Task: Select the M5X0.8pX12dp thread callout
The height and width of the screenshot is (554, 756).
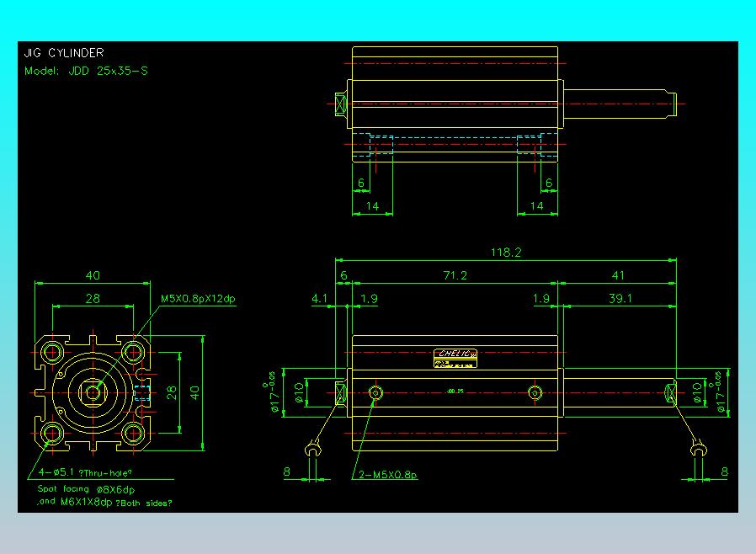Action: coord(198,298)
